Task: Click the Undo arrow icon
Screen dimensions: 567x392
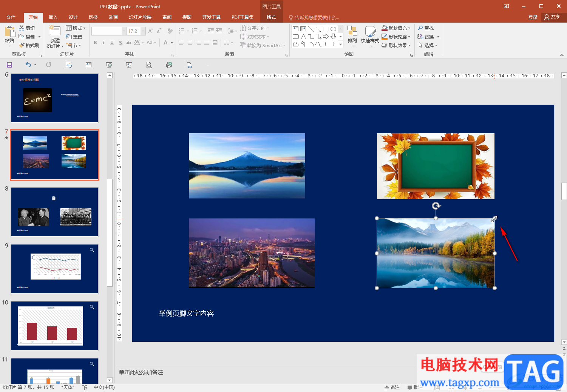Action: tap(28, 65)
